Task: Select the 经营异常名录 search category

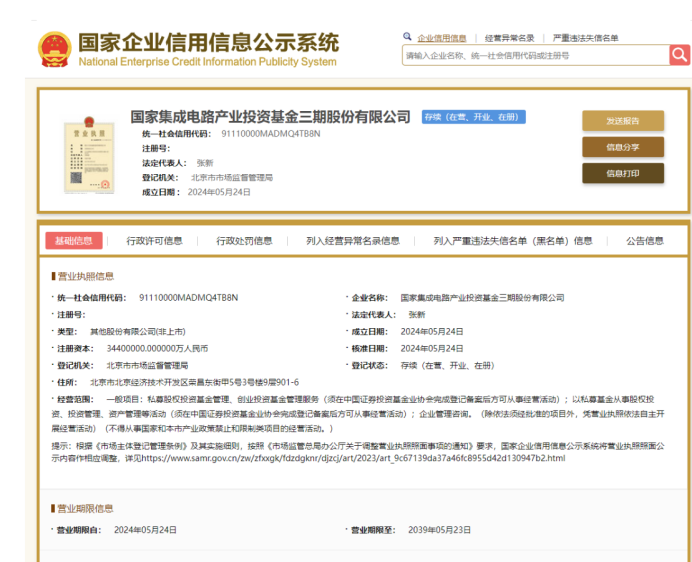Action: pyautogui.click(x=509, y=38)
